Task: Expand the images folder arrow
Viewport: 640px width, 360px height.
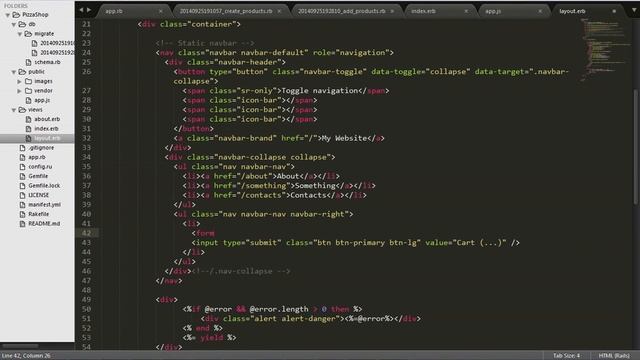Action: [20, 82]
